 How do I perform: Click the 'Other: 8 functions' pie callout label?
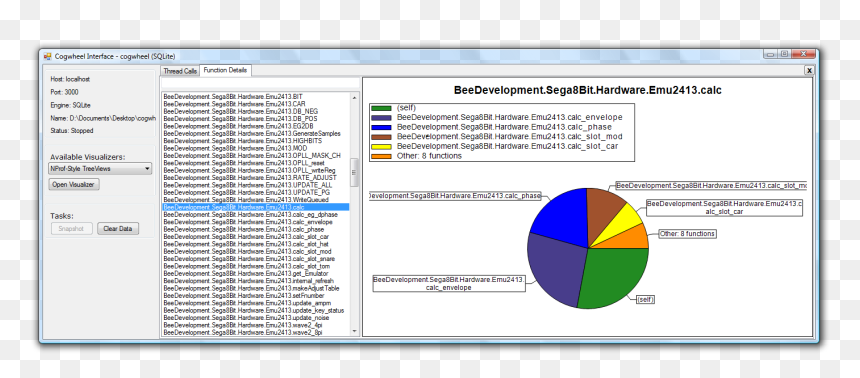687,234
